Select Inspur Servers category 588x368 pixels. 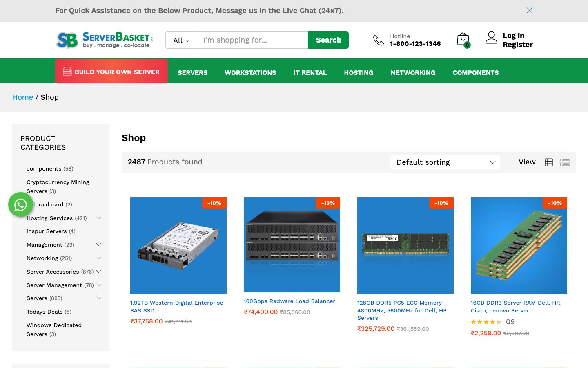tap(47, 231)
